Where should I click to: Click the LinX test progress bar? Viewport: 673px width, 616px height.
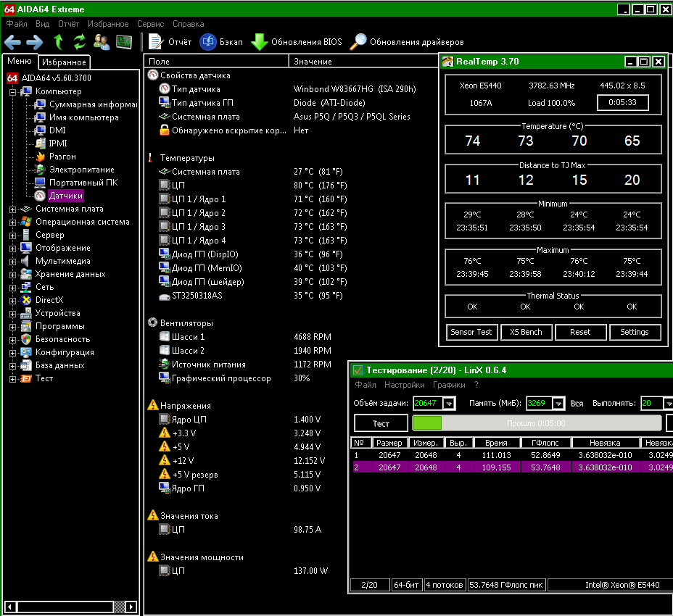click(537, 423)
